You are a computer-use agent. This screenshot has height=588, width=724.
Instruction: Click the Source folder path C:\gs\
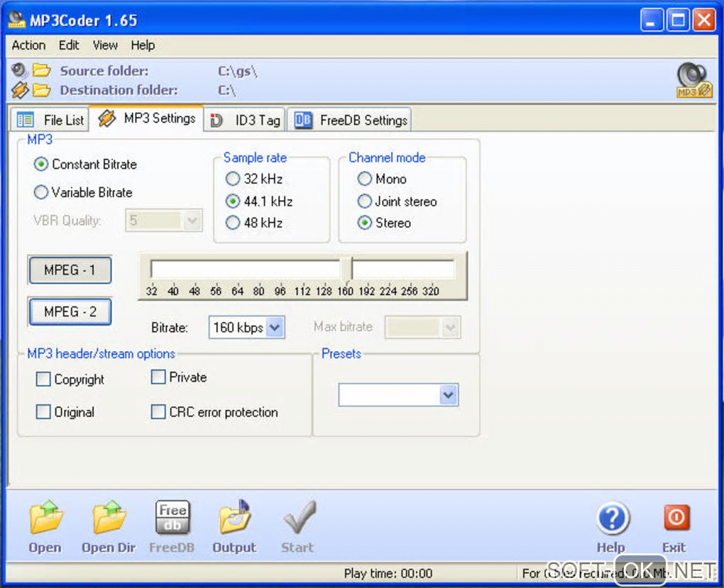click(x=238, y=71)
